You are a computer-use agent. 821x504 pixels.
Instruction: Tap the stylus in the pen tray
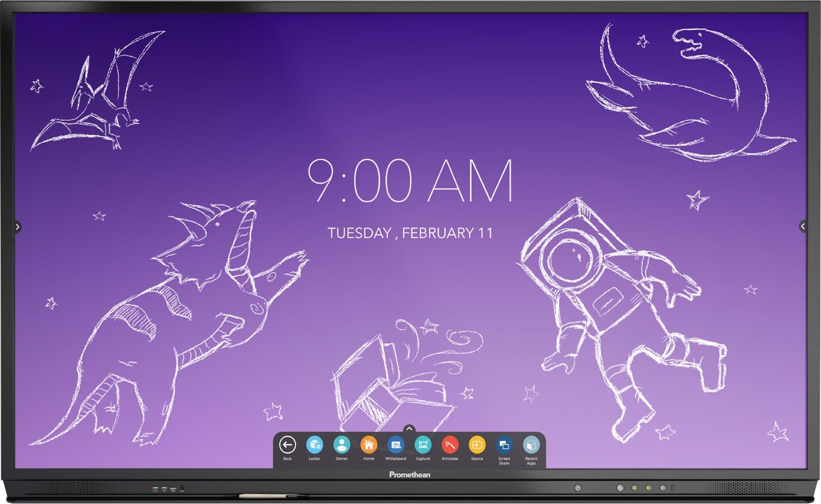(x=270, y=496)
